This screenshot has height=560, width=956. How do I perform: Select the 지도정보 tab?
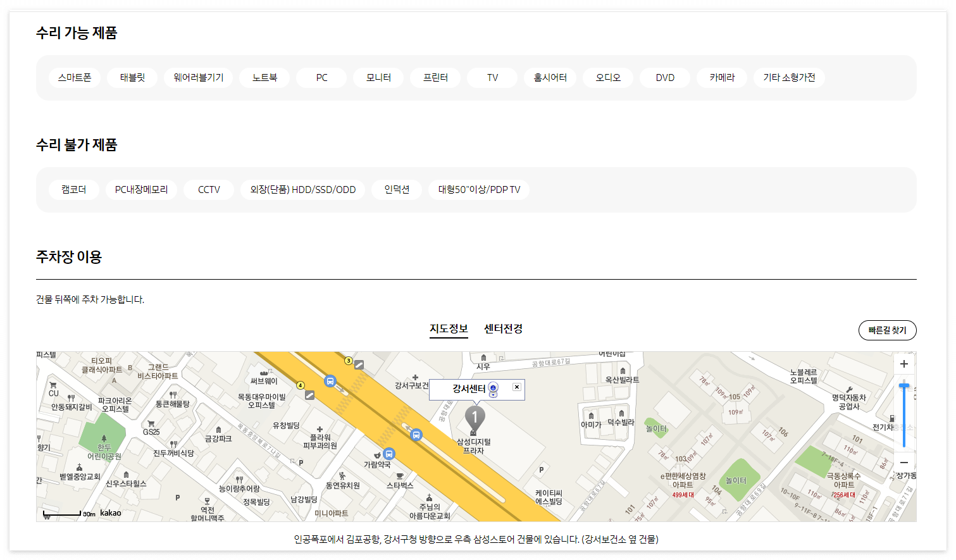click(x=449, y=328)
